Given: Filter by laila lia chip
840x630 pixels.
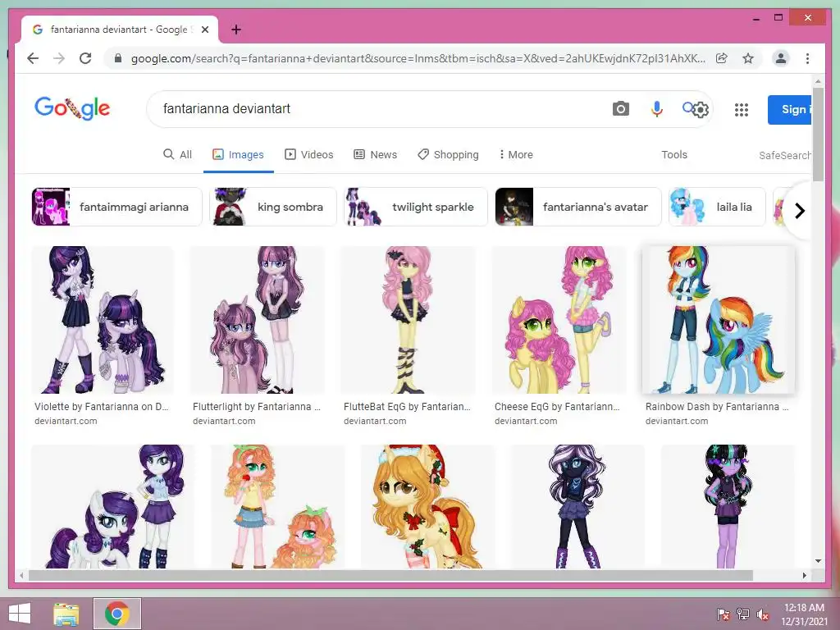Looking at the screenshot, I should pos(717,207).
